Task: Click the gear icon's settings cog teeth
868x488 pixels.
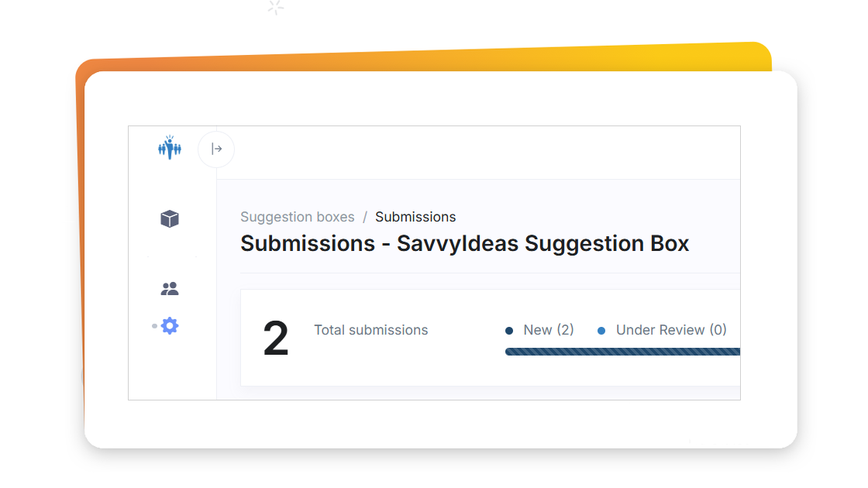Action: (170, 325)
